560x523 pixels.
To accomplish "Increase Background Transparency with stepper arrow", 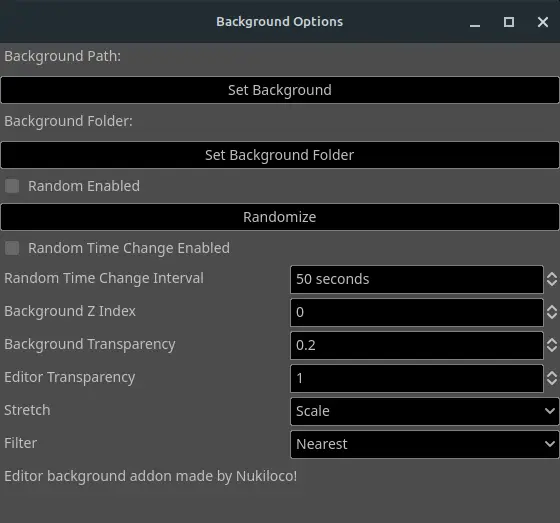I will click(x=552, y=341).
